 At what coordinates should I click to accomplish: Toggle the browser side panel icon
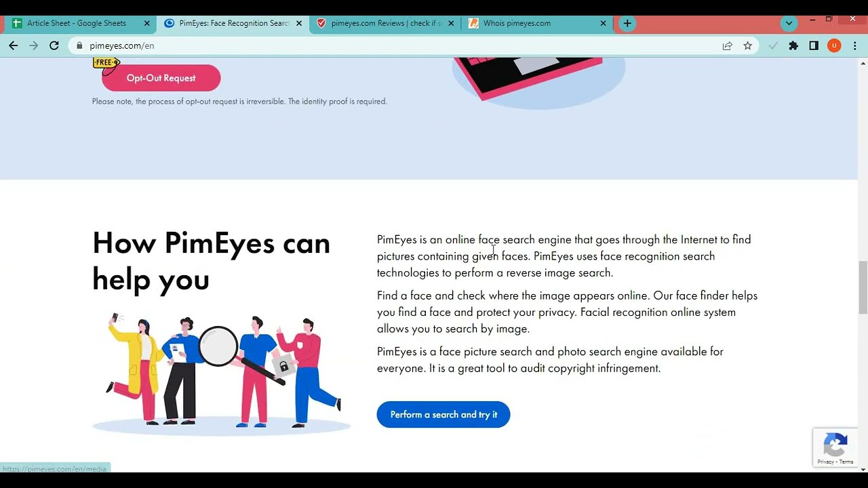pyautogui.click(x=814, y=45)
